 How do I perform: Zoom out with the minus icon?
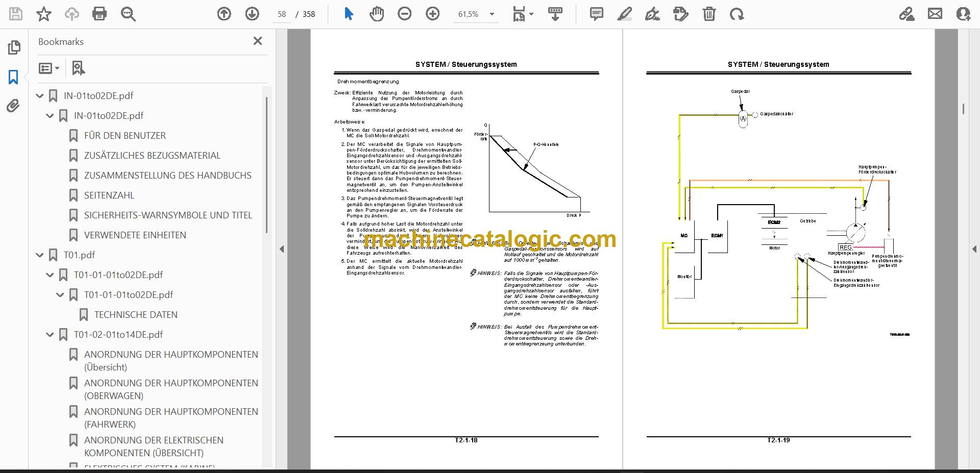405,14
